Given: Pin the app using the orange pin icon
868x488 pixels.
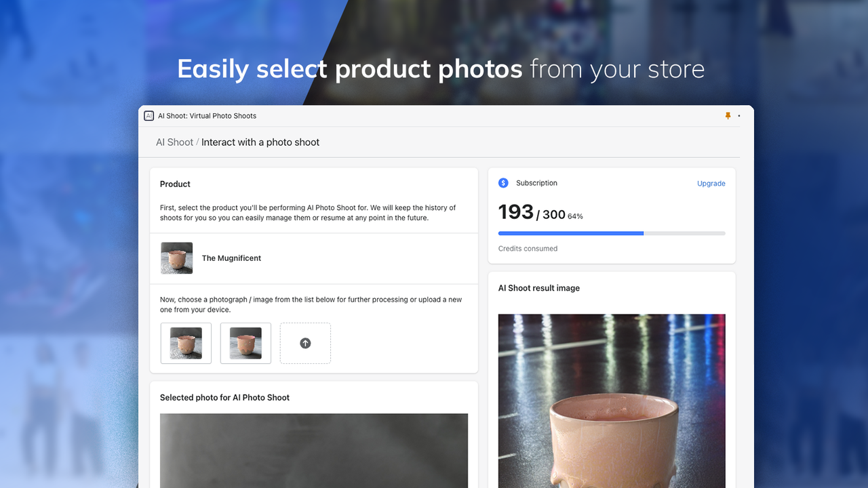Looking at the screenshot, I should click(728, 115).
